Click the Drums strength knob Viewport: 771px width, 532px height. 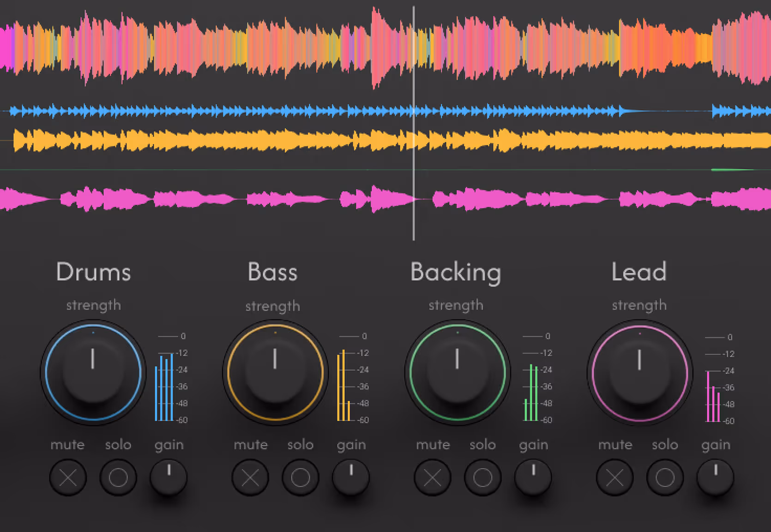pos(93,372)
